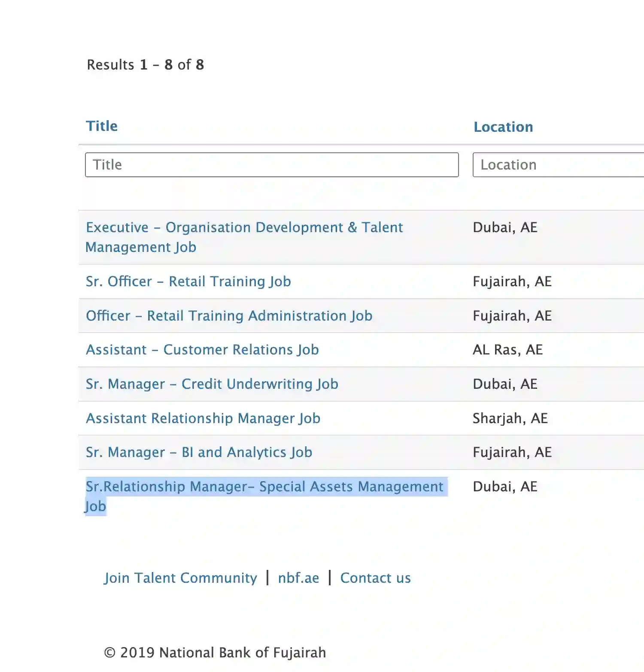Open Executive – Organisation Development & Talent Management job
The image size is (644, 672).
tap(244, 227)
